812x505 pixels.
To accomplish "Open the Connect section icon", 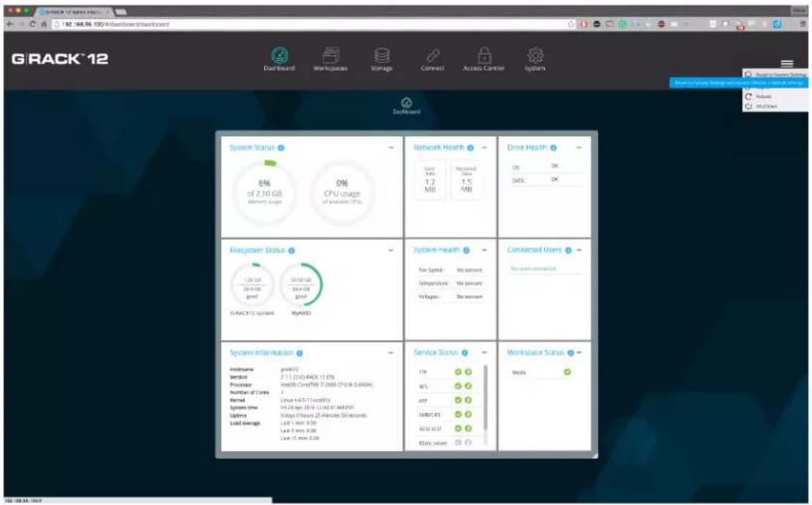I will 433,55.
